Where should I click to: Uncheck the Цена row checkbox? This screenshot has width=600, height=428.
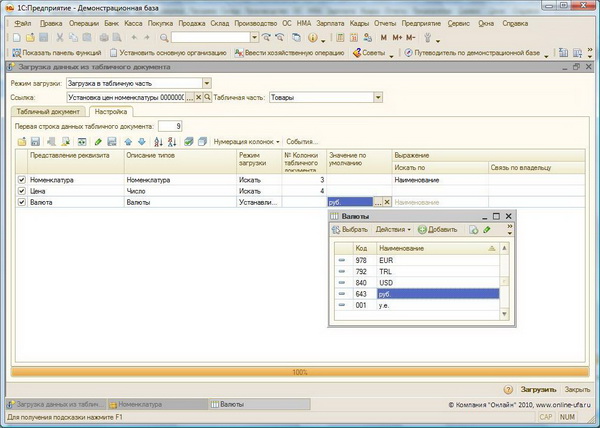click(21, 191)
